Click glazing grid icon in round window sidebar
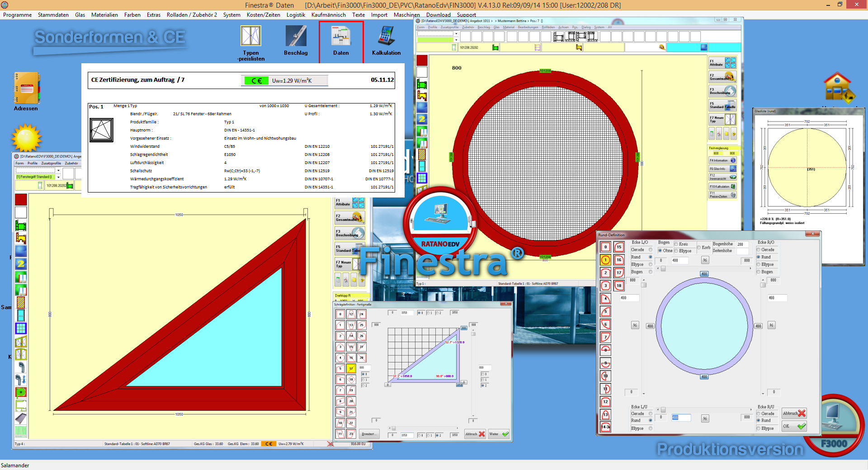 tap(422, 178)
